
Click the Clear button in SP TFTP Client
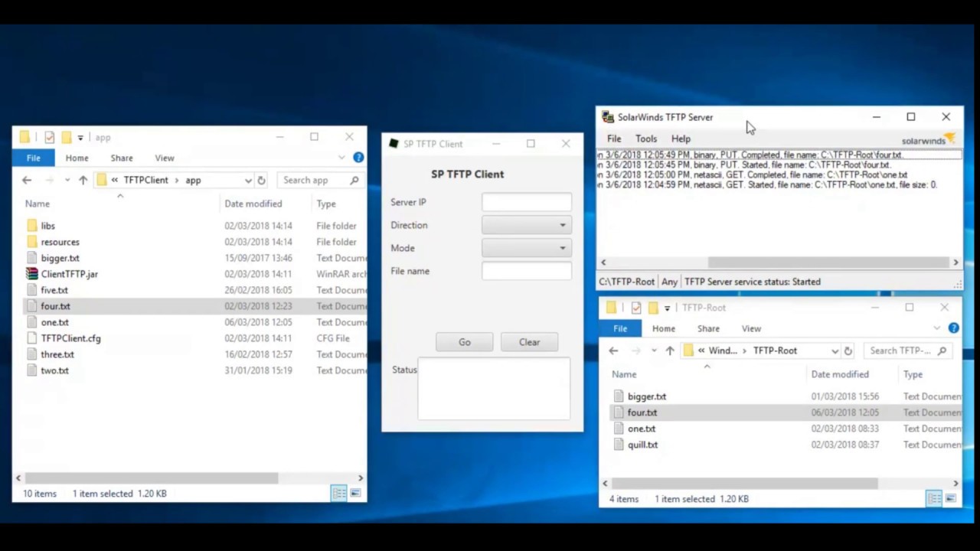point(529,342)
